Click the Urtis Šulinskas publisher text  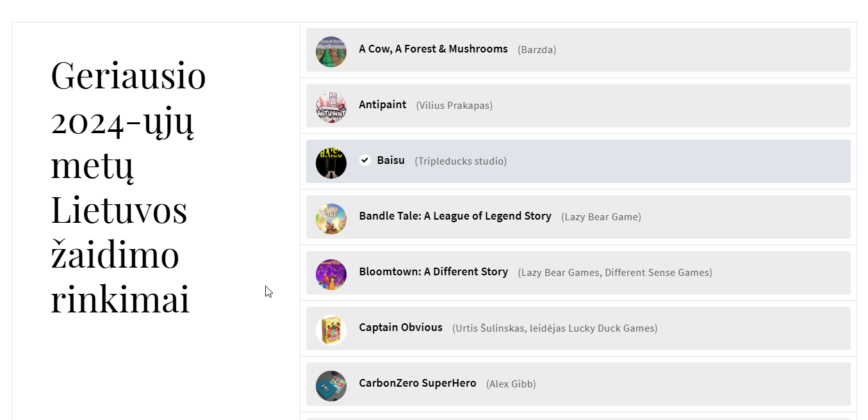click(555, 328)
